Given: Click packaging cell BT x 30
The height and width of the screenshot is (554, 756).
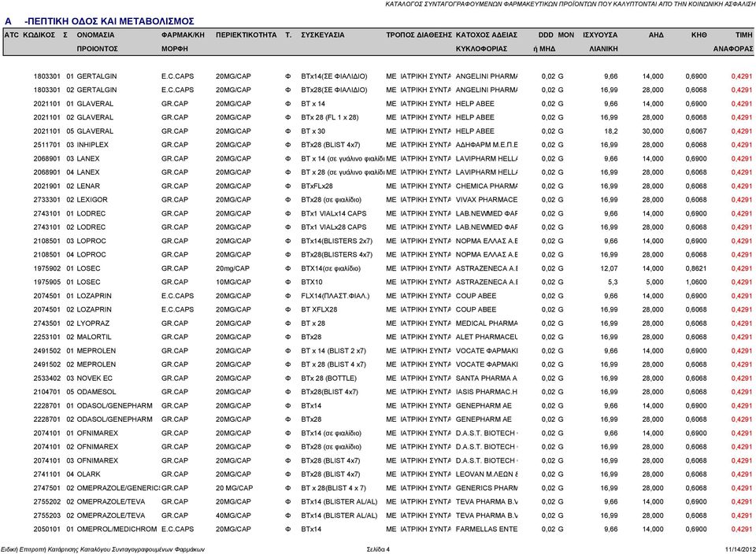Looking at the screenshot, I should pyautogui.click(x=313, y=131).
